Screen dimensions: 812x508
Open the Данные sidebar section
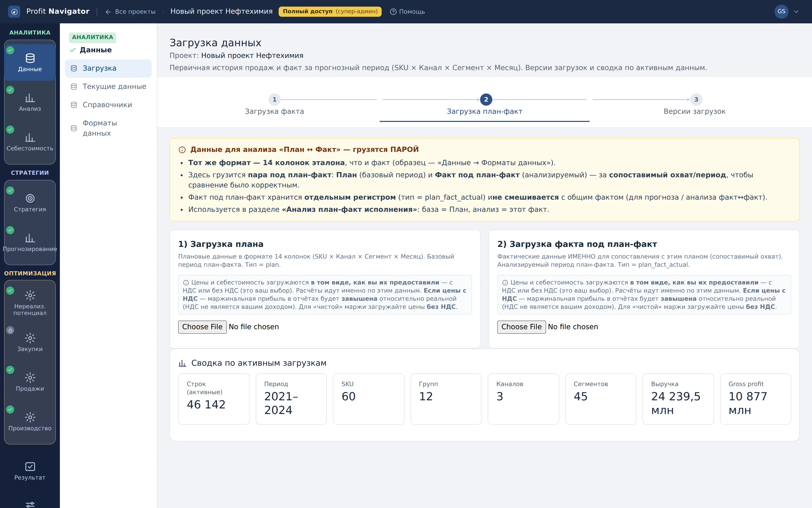coord(30,62)
